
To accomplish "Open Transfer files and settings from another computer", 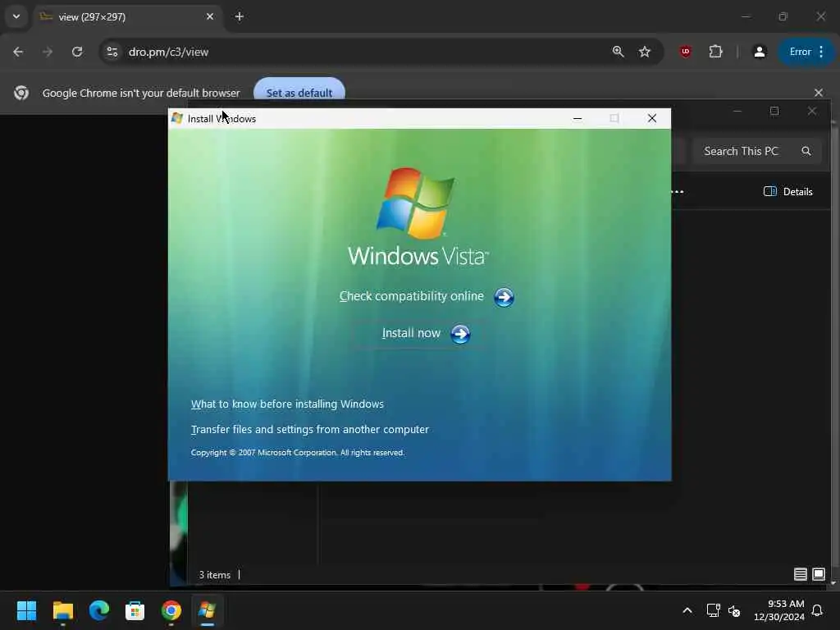I will [309, 429].
